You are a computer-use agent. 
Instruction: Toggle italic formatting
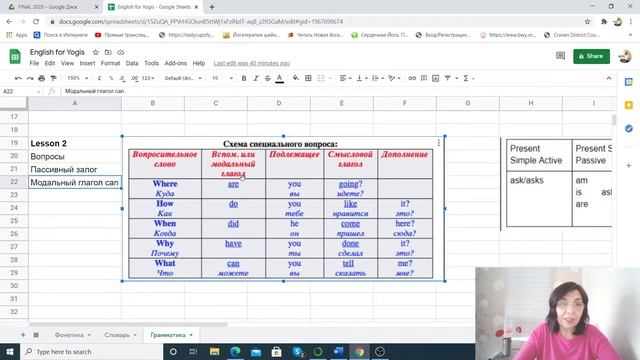[x=256, y=78]
